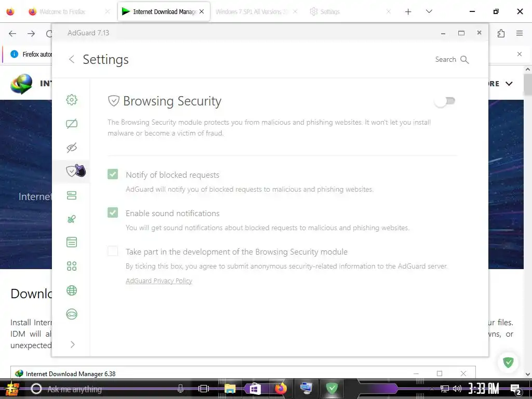This screenshot has width=532, height=399.
Task: Click taskbar microphone icon
Action: click(x=180, y=389)
